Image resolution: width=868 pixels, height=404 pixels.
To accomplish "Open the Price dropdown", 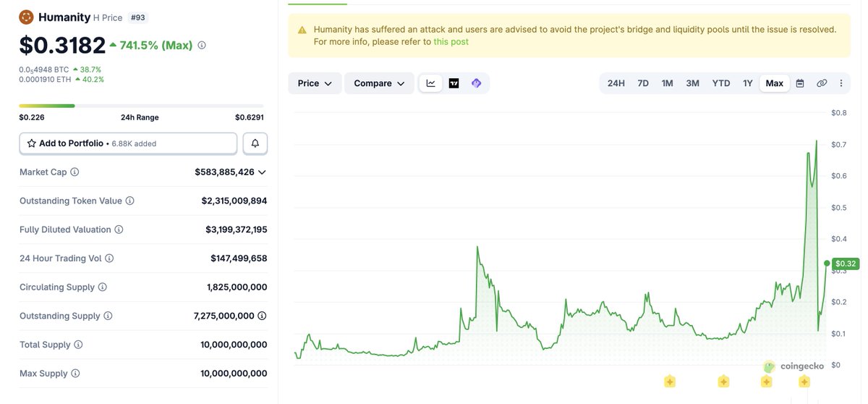I will [315, 83].
